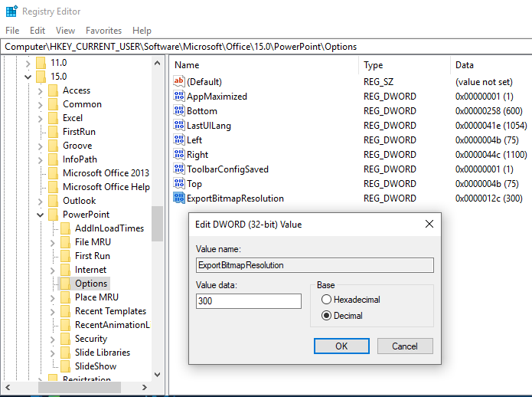Sort values by Type column header
This screenshot has height=397, width=532.
(x=404, y=65)
